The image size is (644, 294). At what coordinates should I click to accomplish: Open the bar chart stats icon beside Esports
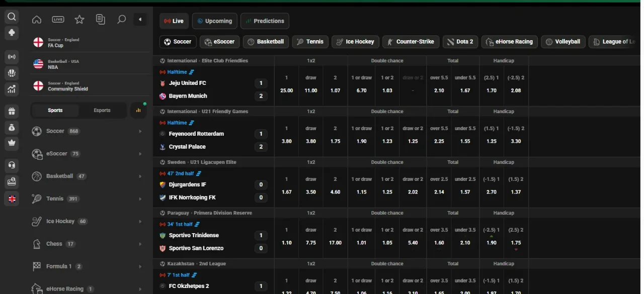tap(138, 111)
